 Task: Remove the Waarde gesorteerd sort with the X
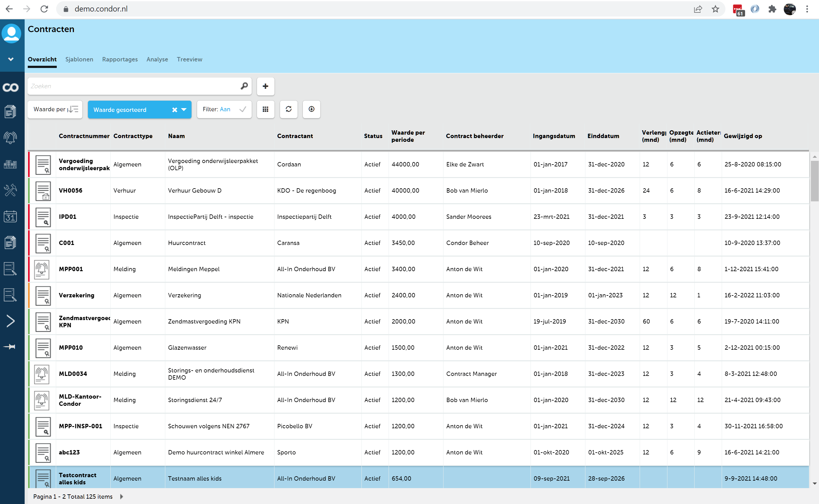[174, 109]
